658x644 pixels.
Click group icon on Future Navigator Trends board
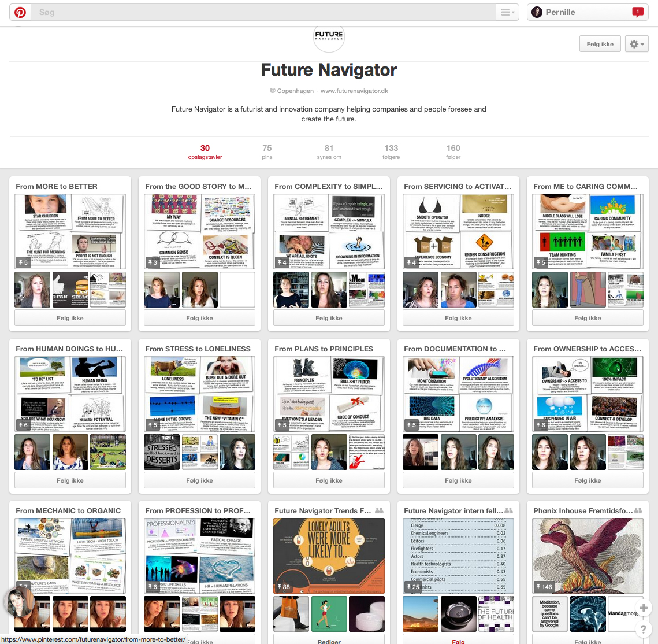coord(379,511)
